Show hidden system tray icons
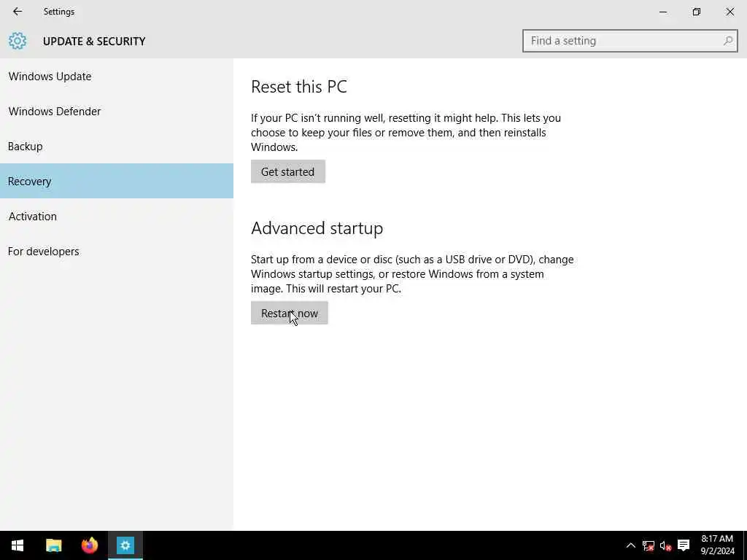Screen dimensions: 747x560 tap(630, 545)
